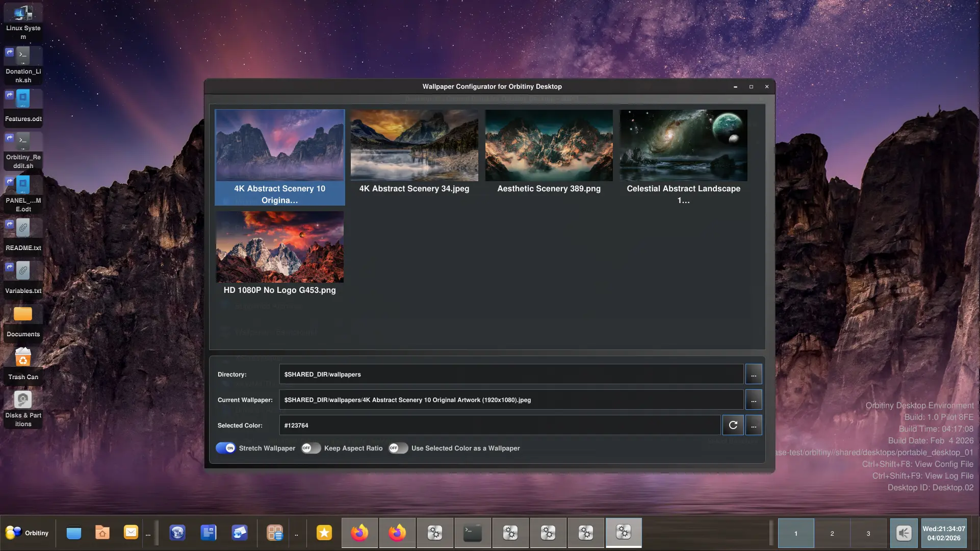Screen dimensions: 980x551
Task: Open the home folder panel icon
Action: pyautogui.click(x=102, y=533)
